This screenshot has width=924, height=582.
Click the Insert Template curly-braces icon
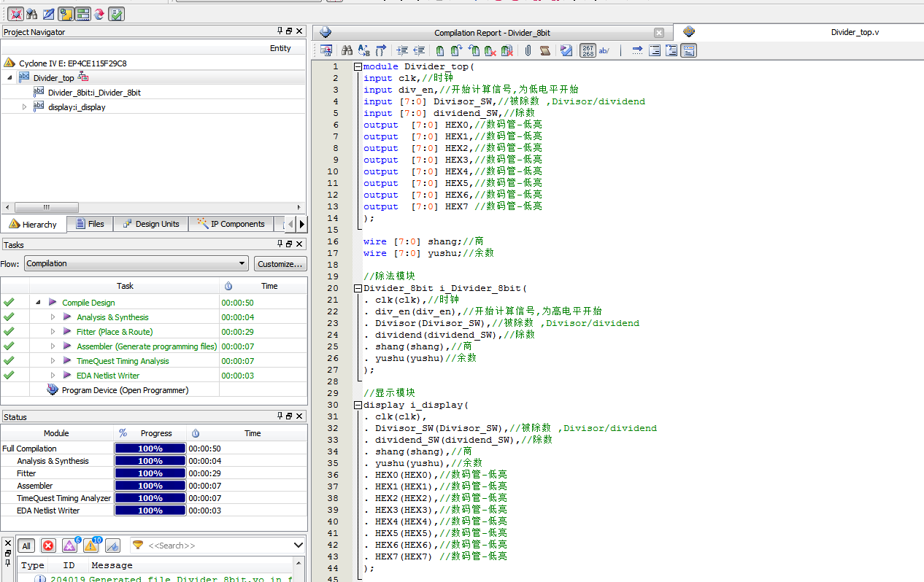[382, 50]
